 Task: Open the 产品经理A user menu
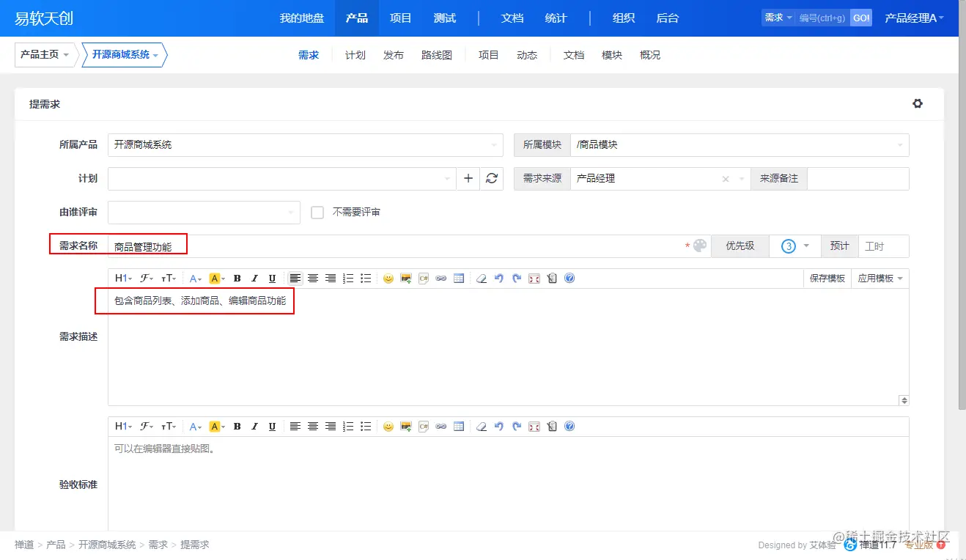coord(914,18)
